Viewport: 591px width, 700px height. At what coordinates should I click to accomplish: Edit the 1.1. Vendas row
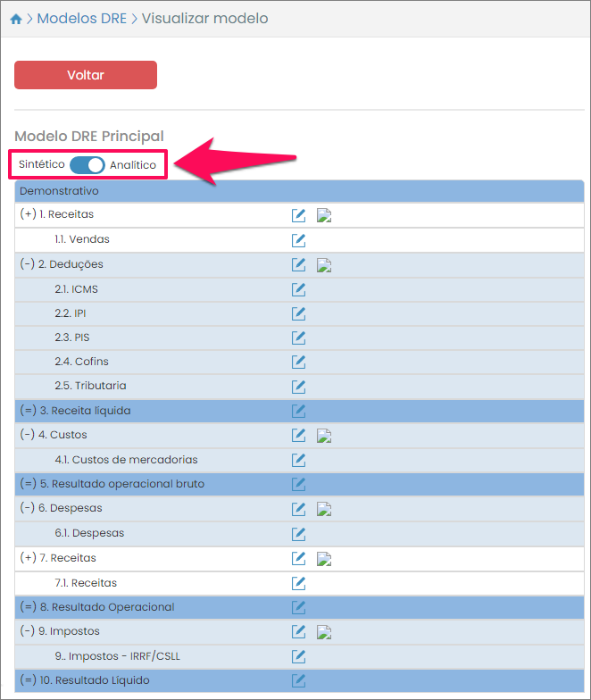point(299,240)
